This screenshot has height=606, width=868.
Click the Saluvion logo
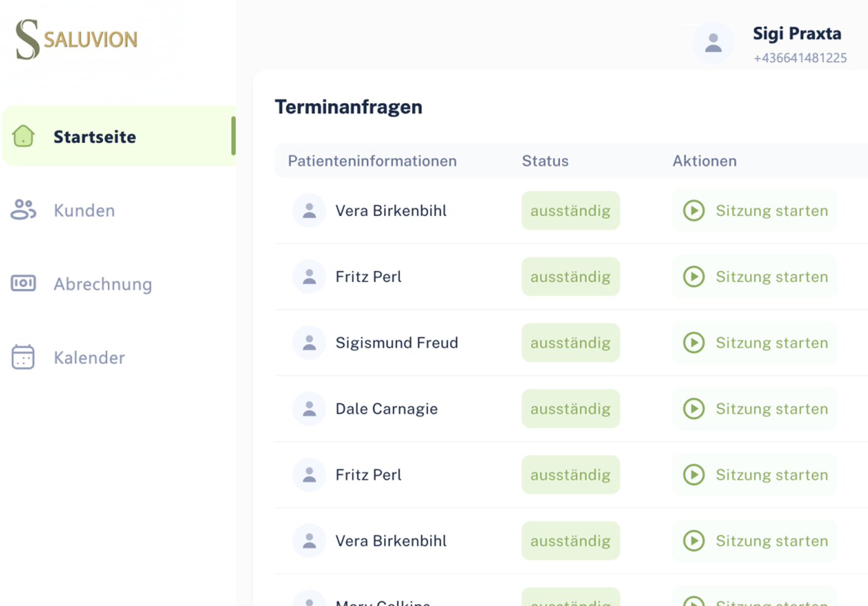(76, 39)
